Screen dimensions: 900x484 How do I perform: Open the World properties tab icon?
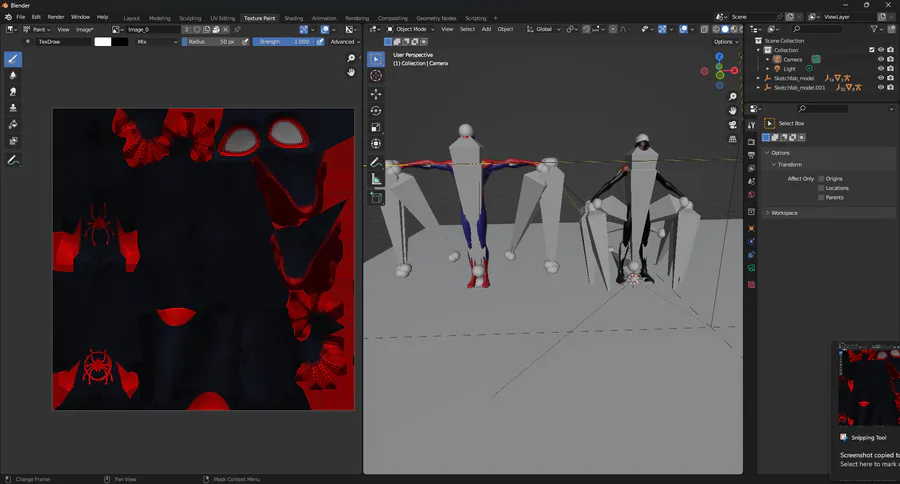[x=751, y=195]
